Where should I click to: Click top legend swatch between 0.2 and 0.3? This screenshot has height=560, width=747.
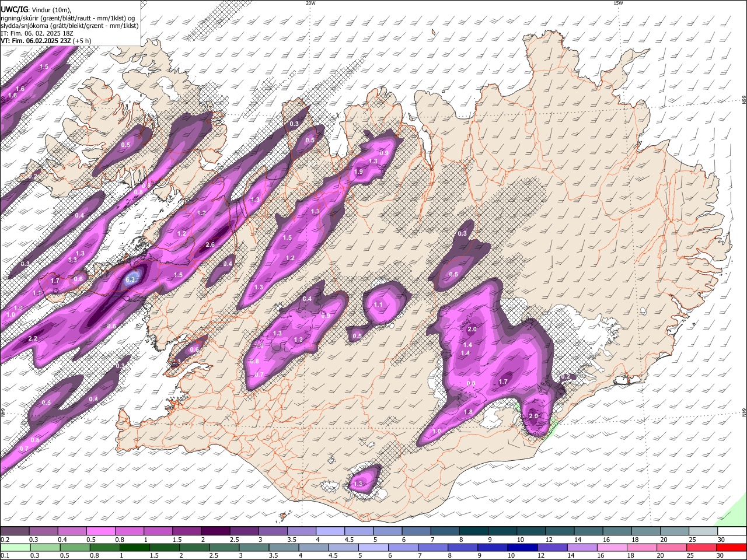(15, 531)
